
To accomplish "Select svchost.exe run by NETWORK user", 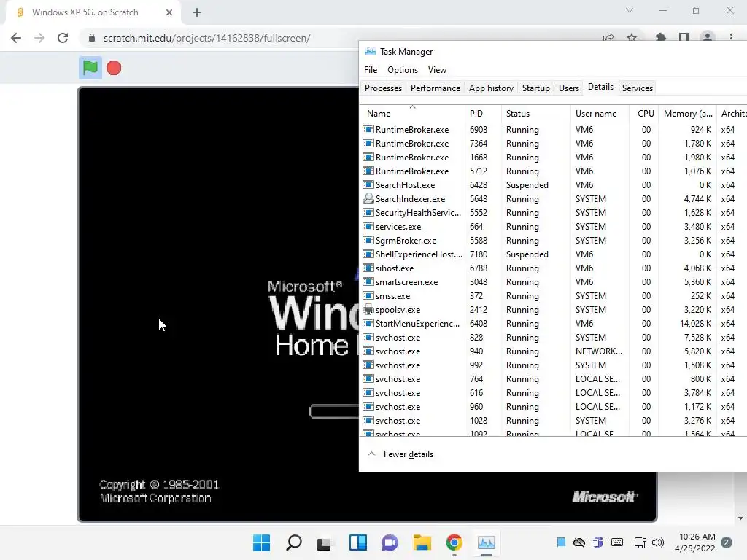I will 554,351.
